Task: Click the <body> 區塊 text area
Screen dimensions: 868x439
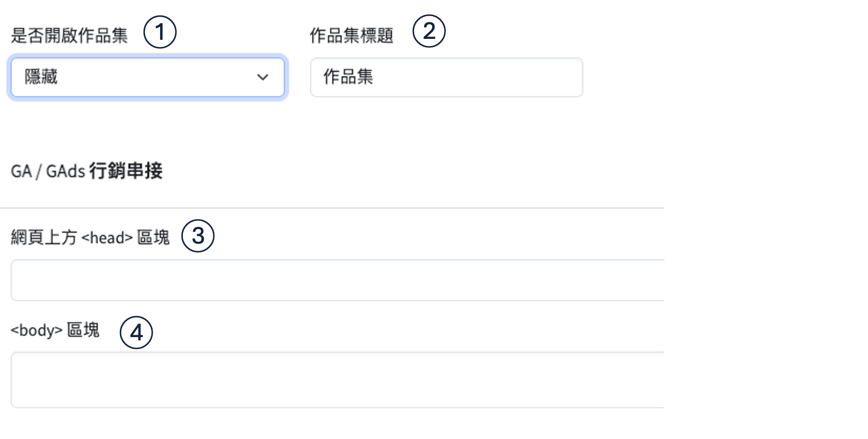Action: (337, 379)
